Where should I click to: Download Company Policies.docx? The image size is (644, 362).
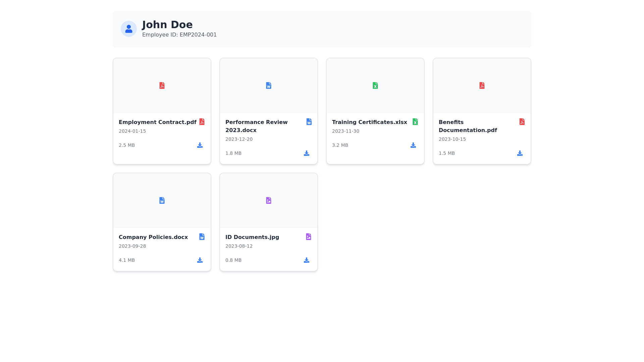coord(200,260)
